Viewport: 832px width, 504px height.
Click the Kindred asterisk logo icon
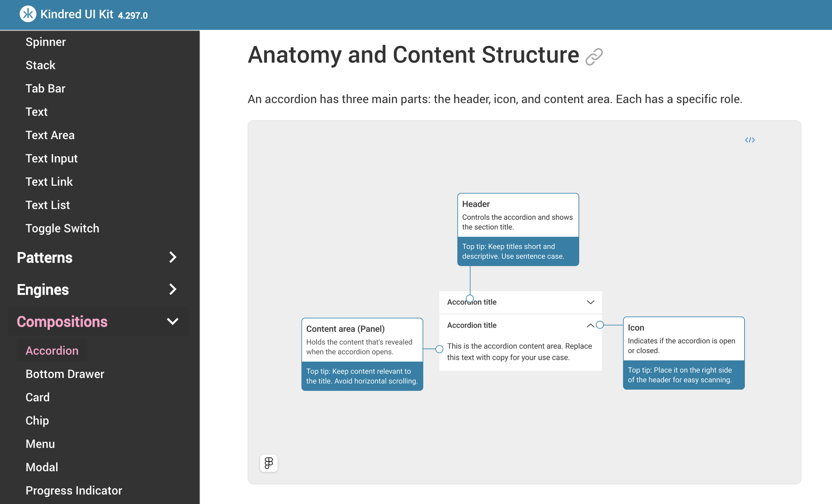coord(28,14)
